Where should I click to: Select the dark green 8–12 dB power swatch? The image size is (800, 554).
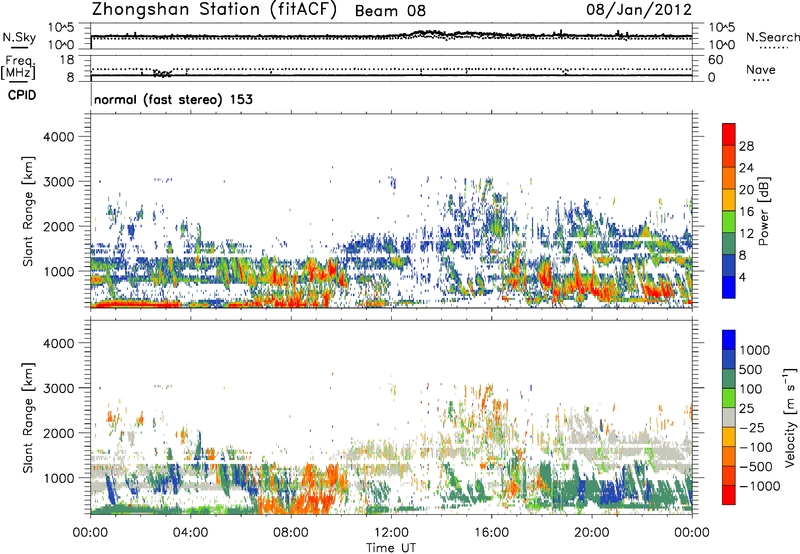pos(729,244)
